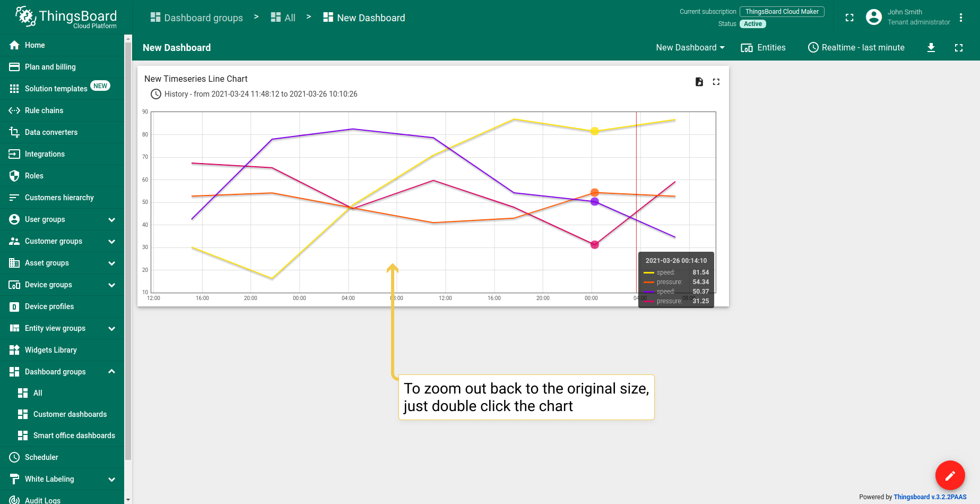The height and width of the screenshot is (504, 980).
Task: Open the three-dot user menu
Action: [961, 18]
